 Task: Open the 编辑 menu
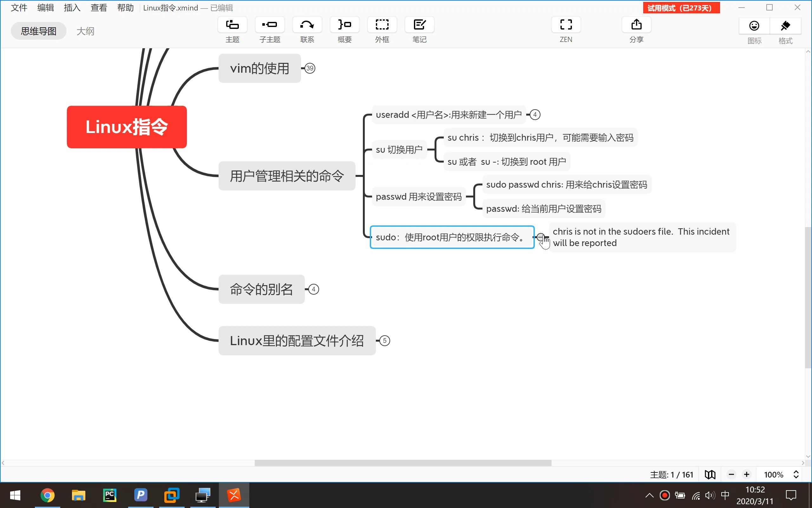pos(46,8)
